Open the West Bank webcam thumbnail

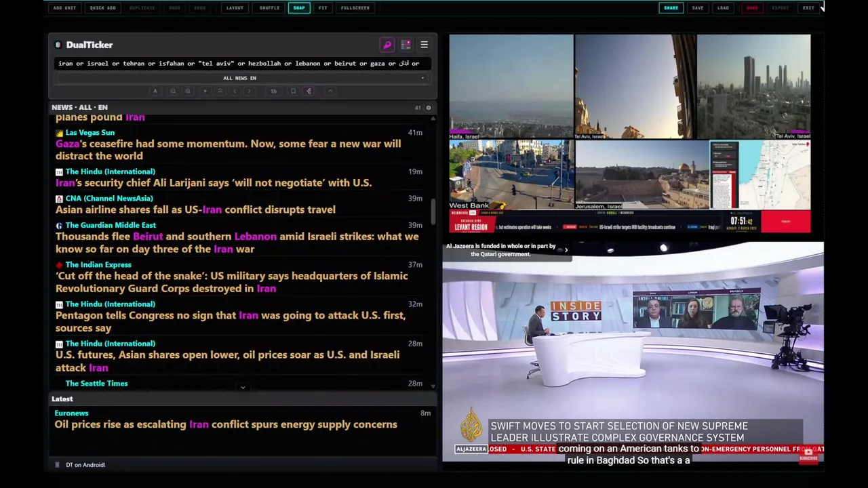pos(511,176)
